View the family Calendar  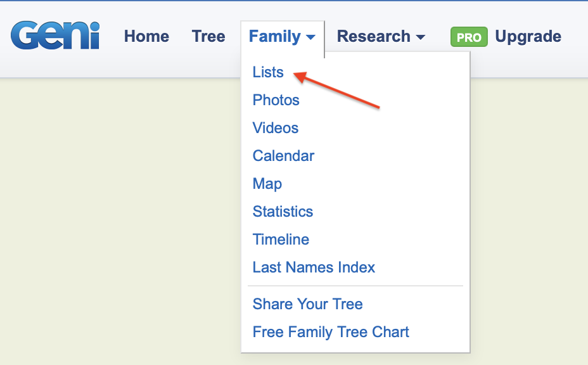(283, 156)
